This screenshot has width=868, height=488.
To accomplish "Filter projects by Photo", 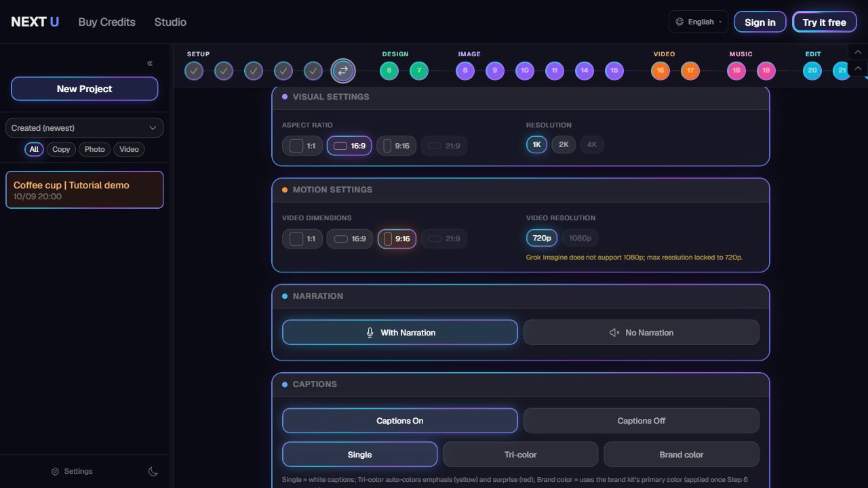I will pyautogui.click(x=94, y=149).
